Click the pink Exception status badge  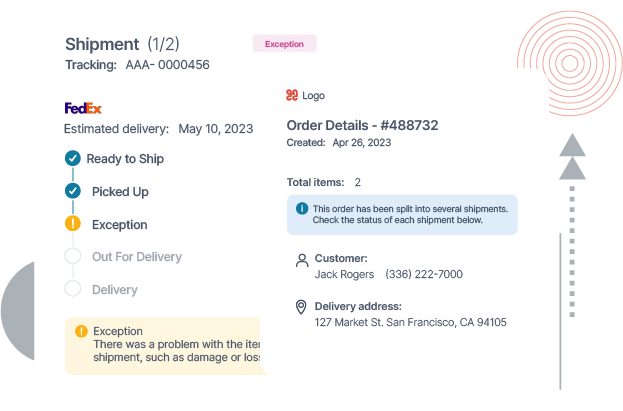(284, 43)
